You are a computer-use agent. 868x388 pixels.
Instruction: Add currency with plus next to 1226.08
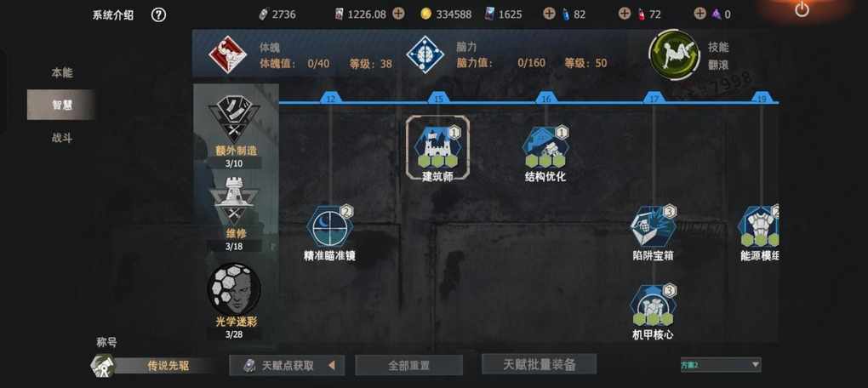[x=398, y=14]
